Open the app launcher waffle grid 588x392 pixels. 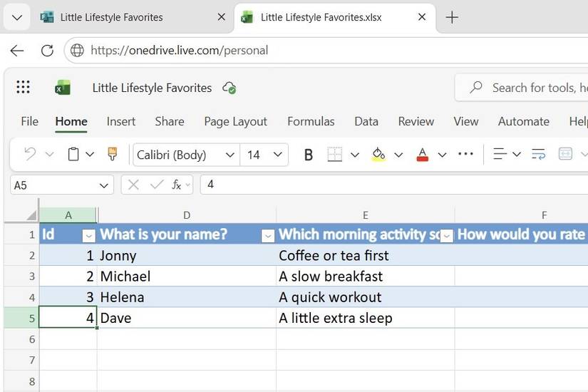(24, 87)
